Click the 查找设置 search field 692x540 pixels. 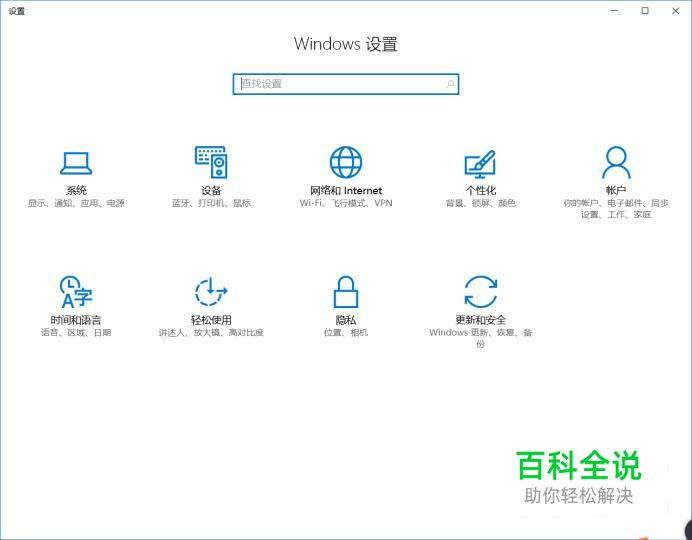click(346, 84)
